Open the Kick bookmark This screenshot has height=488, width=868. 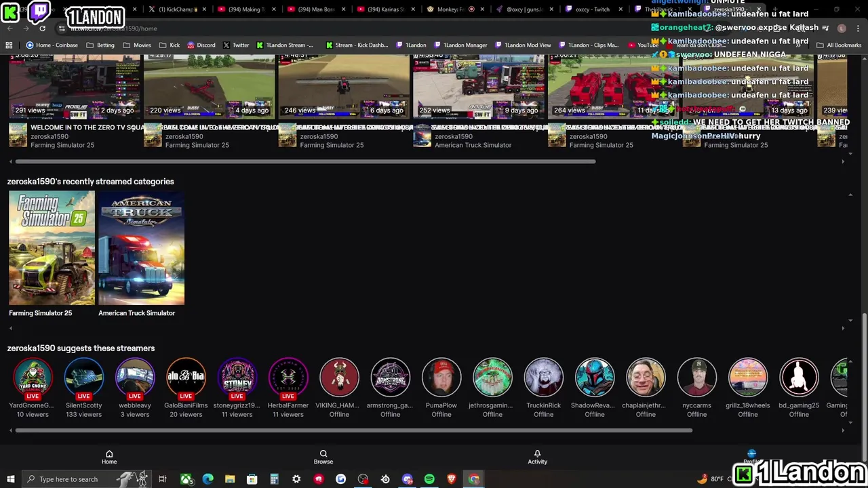(x=170, y=45)
